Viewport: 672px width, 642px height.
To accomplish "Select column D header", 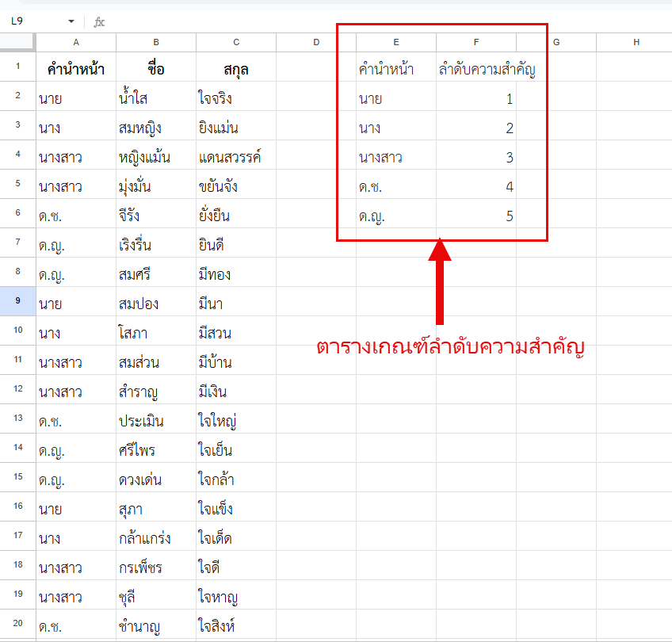I will pos(316,43).
